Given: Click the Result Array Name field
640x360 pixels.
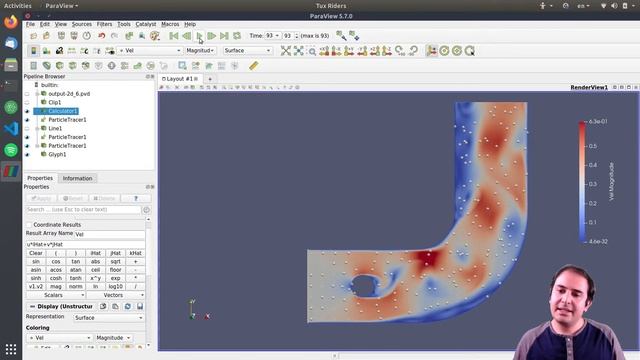Looking at the screenshot, I should [109, 235].
